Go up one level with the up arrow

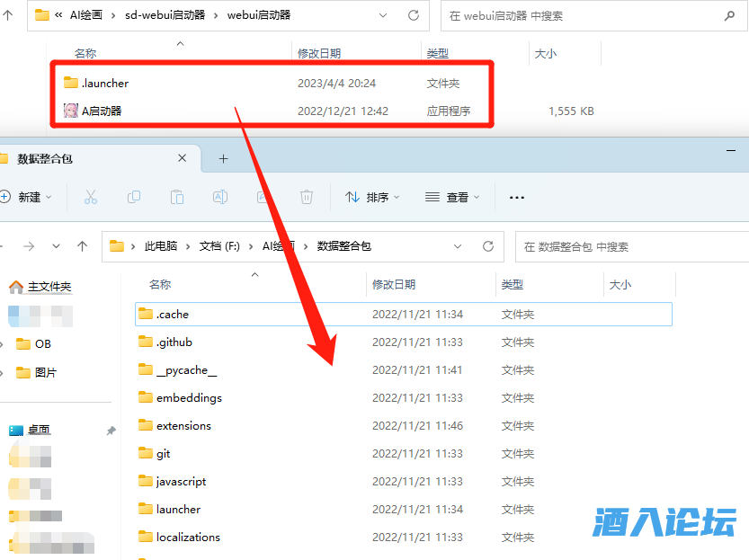tap(83, 245)
